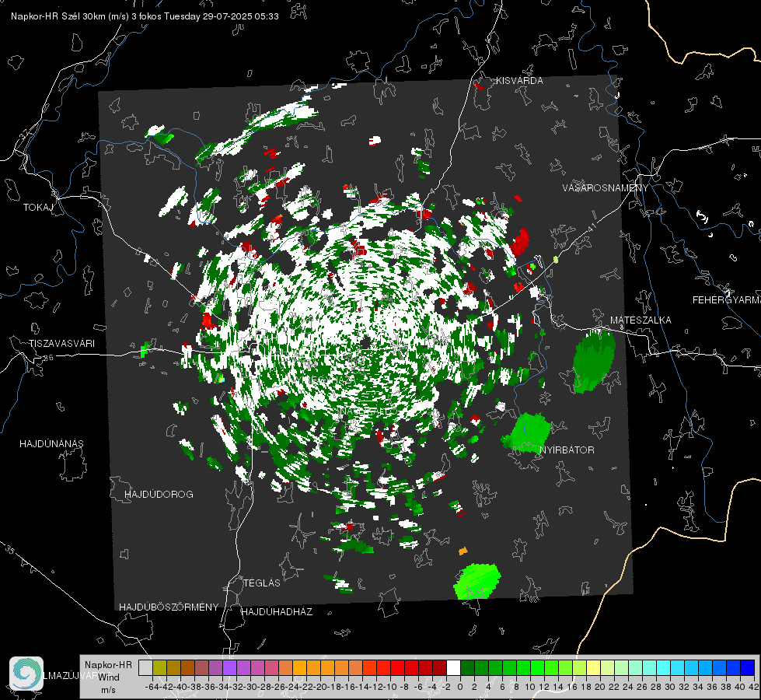Click the KISVÁRDA city label
Image resolution: width=761 pixels, height=700 pixels.
pyautogui.click(x=519, y=81)
